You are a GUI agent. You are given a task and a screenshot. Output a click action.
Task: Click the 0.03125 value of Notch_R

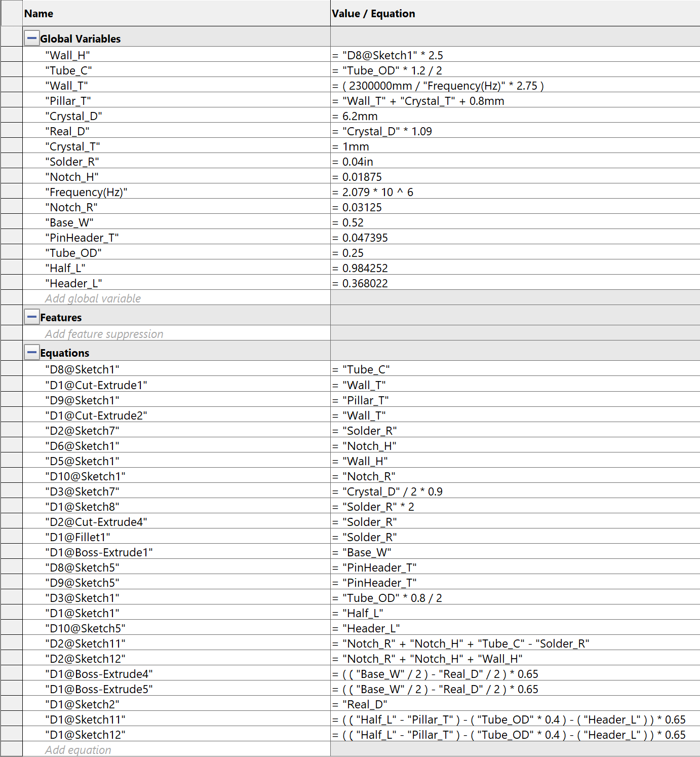coord(515,207)
